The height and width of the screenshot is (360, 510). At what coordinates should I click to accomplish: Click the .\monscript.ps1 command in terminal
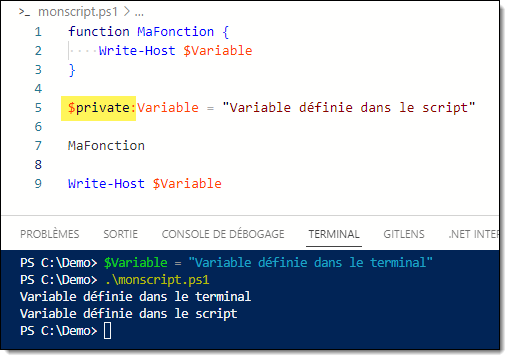click(157, 280)
